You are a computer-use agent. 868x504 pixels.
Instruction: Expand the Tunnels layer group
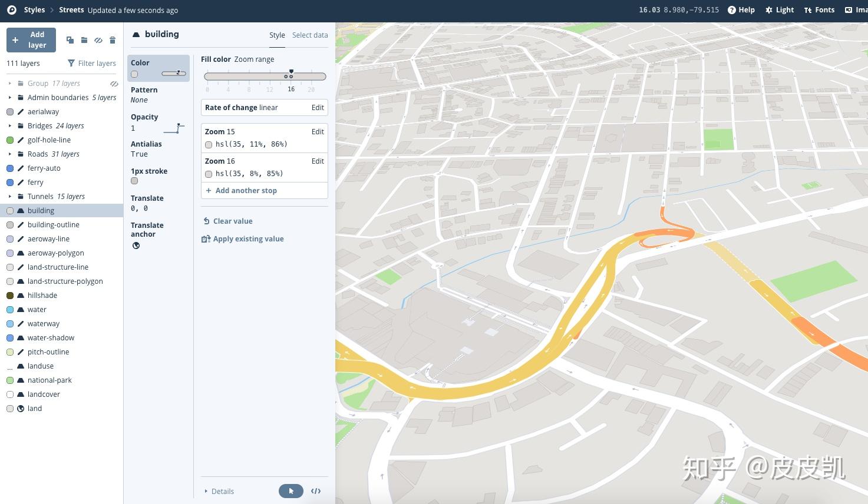click(9, 196)
